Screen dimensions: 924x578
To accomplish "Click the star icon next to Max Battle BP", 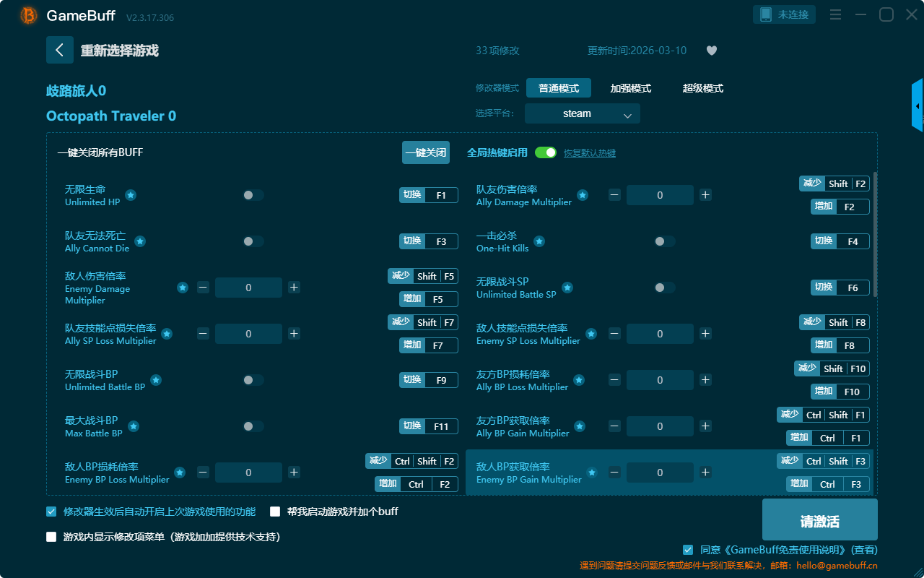I will [x=134, y=426].
